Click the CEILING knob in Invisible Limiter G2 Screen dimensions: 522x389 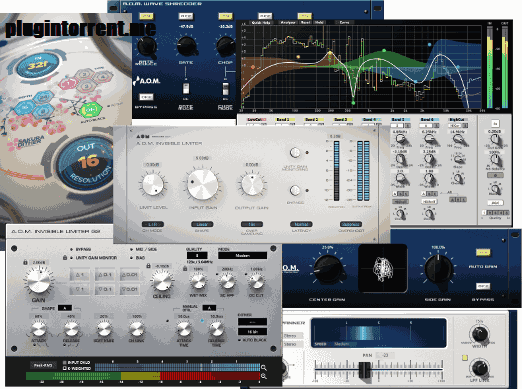tap(162, 281)
